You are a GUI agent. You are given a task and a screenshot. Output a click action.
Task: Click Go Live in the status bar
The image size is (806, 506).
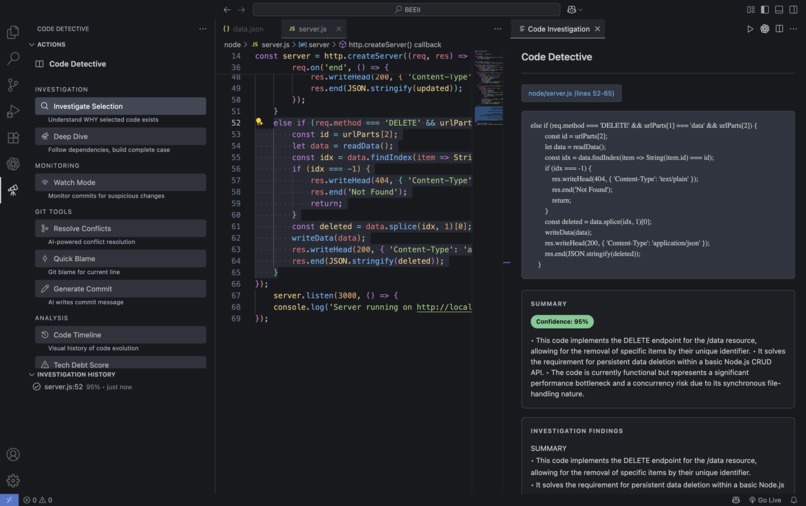(765, 500)
